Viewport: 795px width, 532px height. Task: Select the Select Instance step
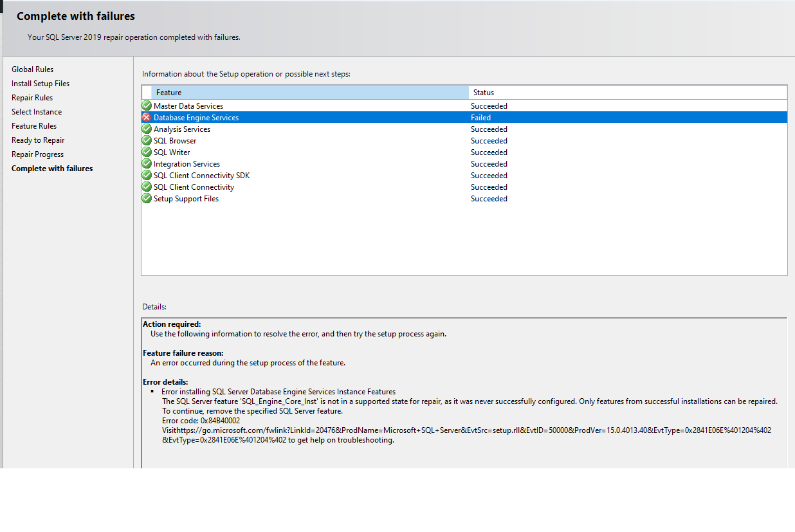pyautogui.click(x=37, y=112)
